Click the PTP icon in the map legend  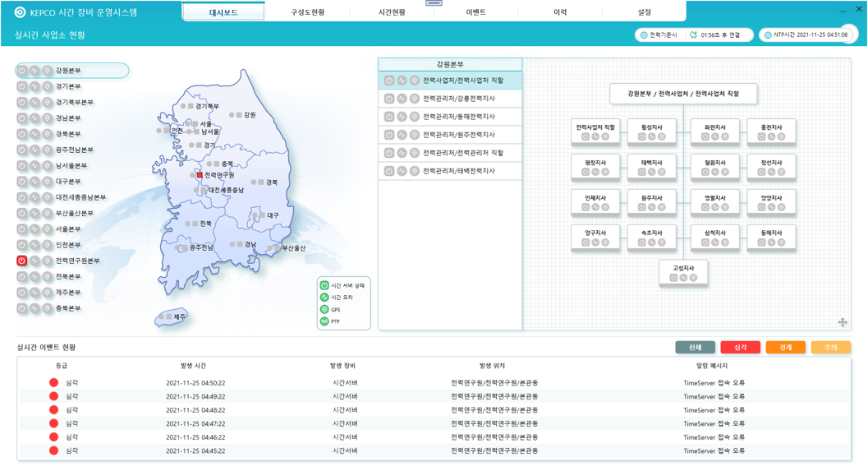(324, 321)
